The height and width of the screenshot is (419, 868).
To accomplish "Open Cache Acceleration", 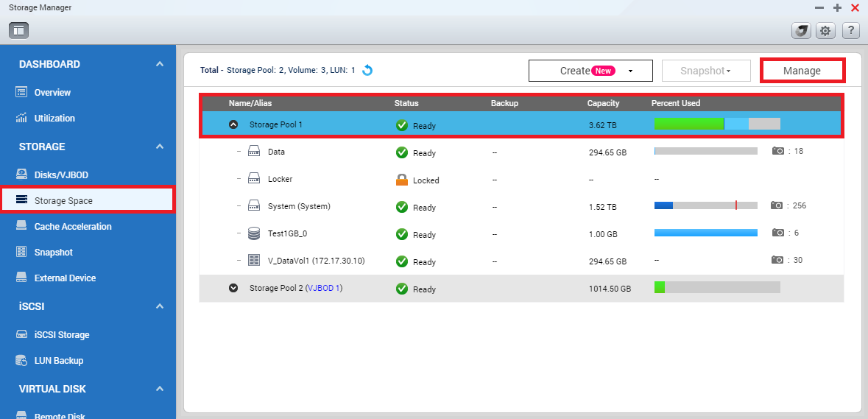I will [x=73, y=226].
